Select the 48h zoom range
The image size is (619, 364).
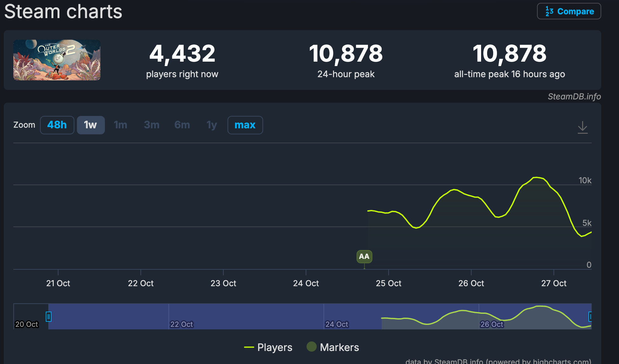(x=57, y=125)
